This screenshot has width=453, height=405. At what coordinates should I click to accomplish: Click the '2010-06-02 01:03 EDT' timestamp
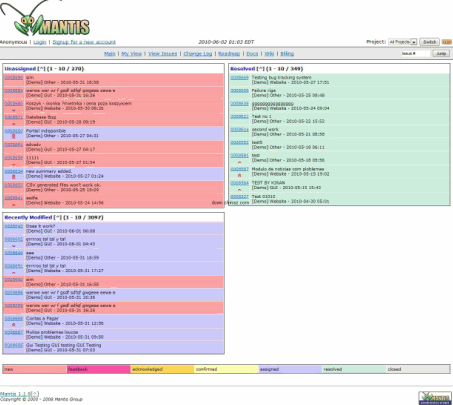(x=226, y=42)
